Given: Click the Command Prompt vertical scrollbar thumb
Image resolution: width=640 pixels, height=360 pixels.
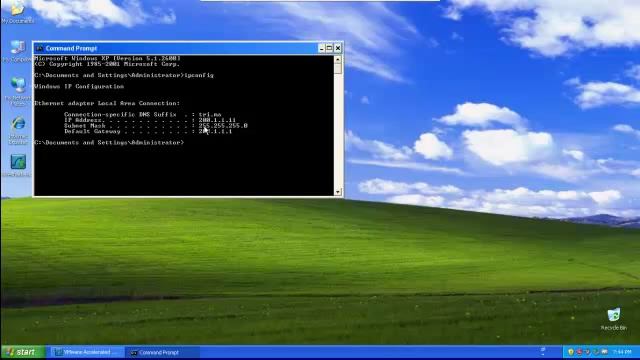Looking at the screenshot, I should [x=338, y=68].
